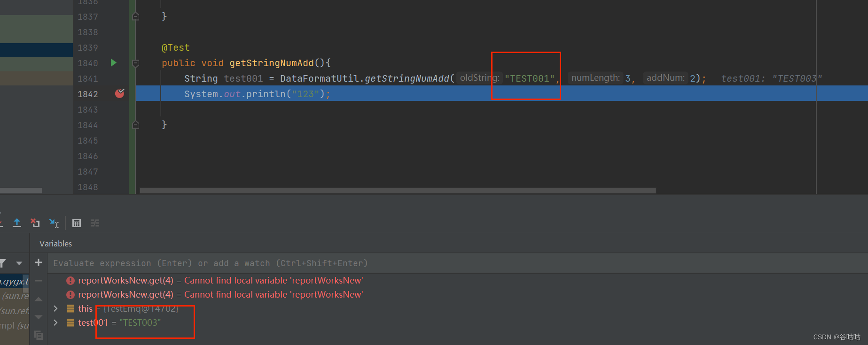This screenshot has width=868, height=345.
Task: Focus the Evaluate expression input field
Action: point(458,263)
